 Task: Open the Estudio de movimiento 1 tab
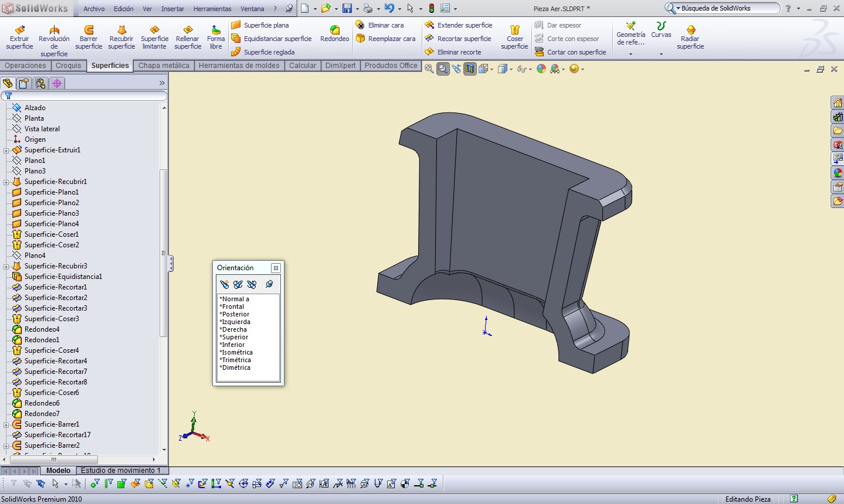121,471
